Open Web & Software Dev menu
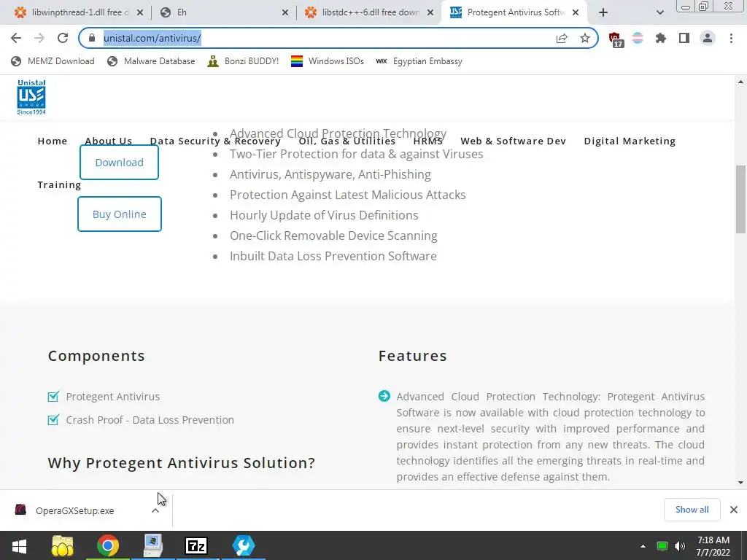The width and height of the screenshot is (747, 560). click(513, 141)
